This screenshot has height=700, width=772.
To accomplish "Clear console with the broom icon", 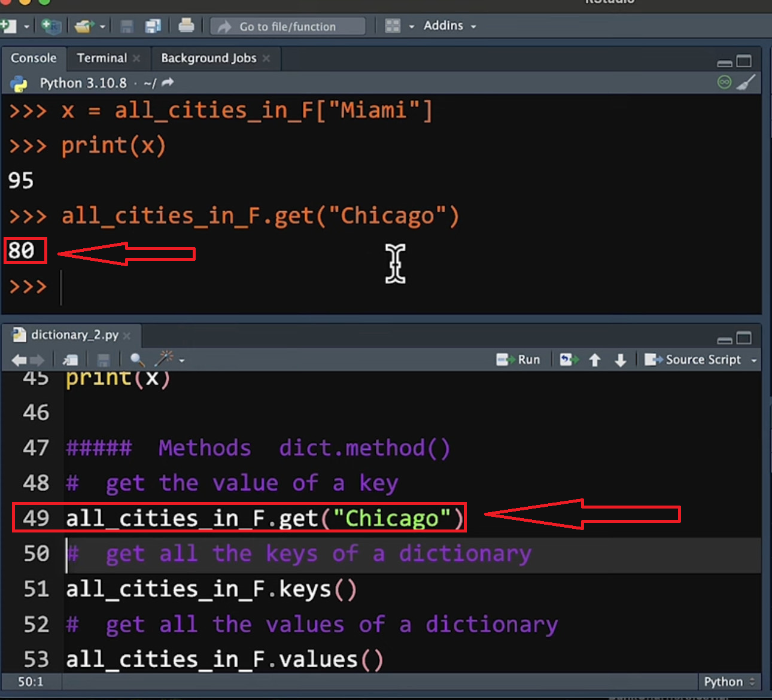I will 746,83.
